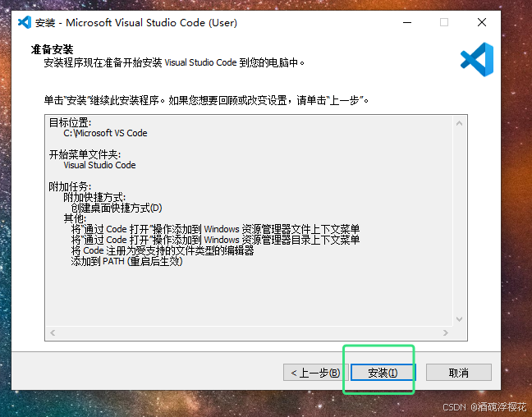The image size is (532, 417).
Task: Click the window title '安装 - Microsoft Visual Studio Code (User)'
Action: [136, 23]
